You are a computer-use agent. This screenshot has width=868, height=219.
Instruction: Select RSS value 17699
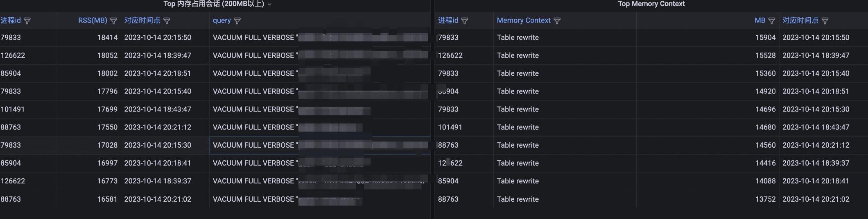[x=107, y=109]
